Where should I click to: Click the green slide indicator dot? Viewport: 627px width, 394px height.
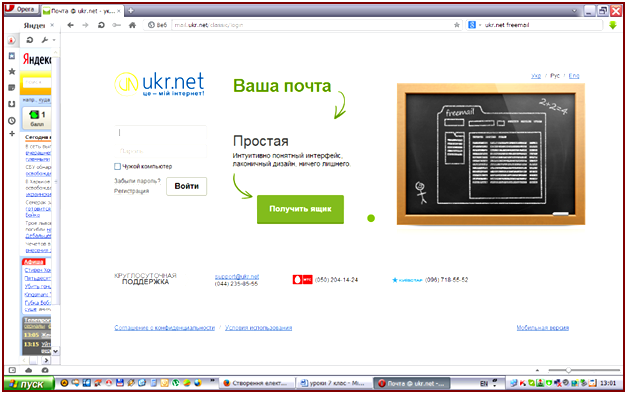[371, 218]
